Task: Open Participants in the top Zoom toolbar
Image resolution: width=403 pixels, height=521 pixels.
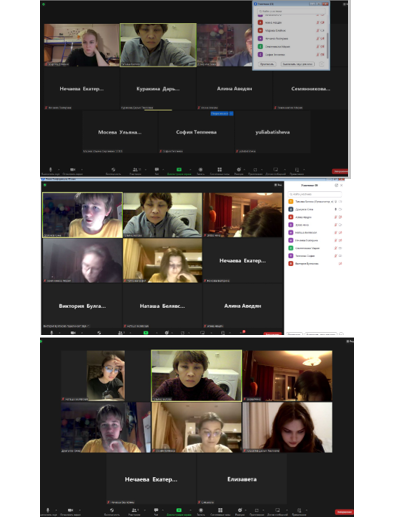Action: pyautogui.click(x=135, y=169)
